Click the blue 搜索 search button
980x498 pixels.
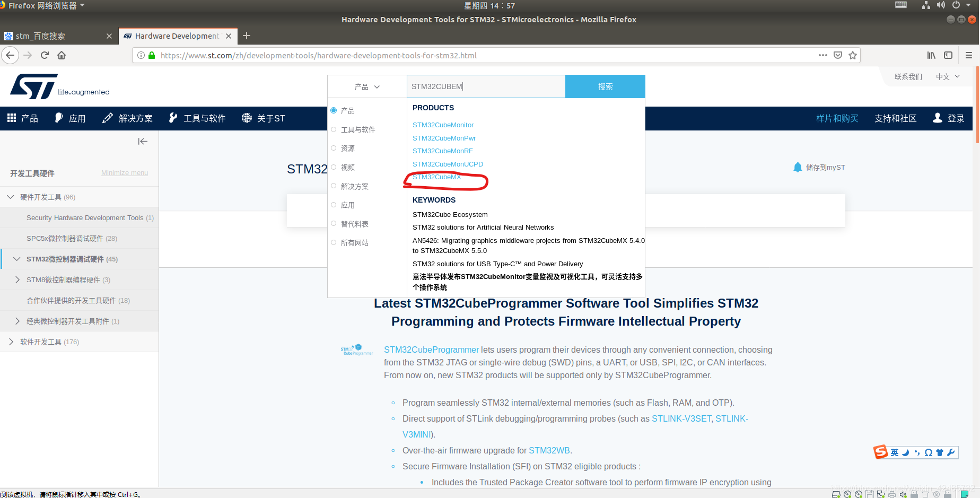(605, 86)
